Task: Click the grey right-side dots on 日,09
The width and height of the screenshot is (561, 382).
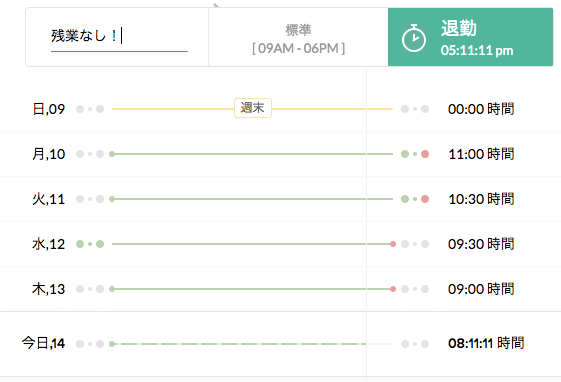Action: tap(415, 109)
